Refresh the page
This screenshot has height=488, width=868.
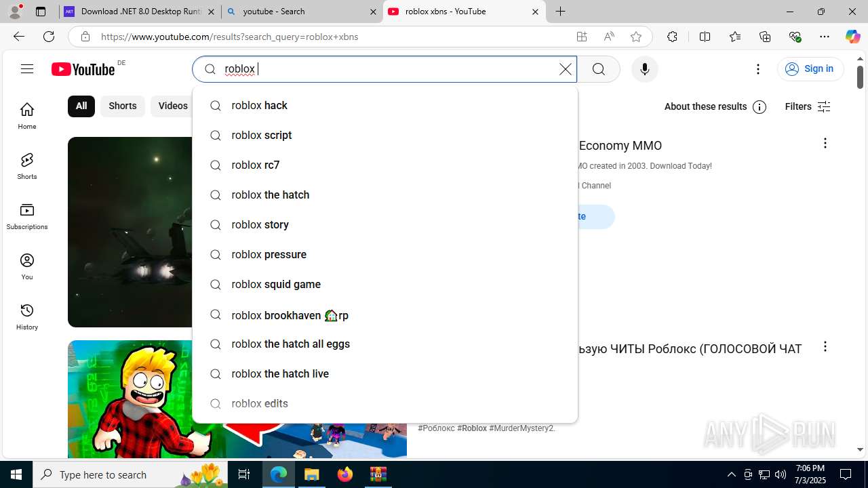click(49, 37)
